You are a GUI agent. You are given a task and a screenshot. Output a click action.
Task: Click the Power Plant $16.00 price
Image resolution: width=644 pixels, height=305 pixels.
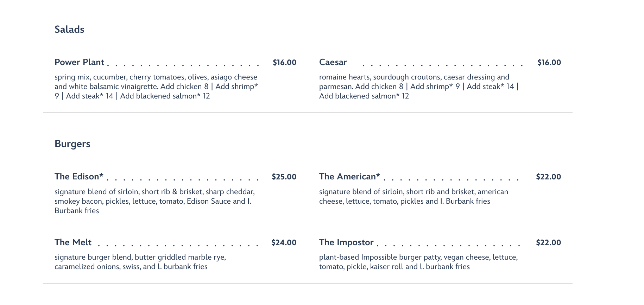[284, 63]
